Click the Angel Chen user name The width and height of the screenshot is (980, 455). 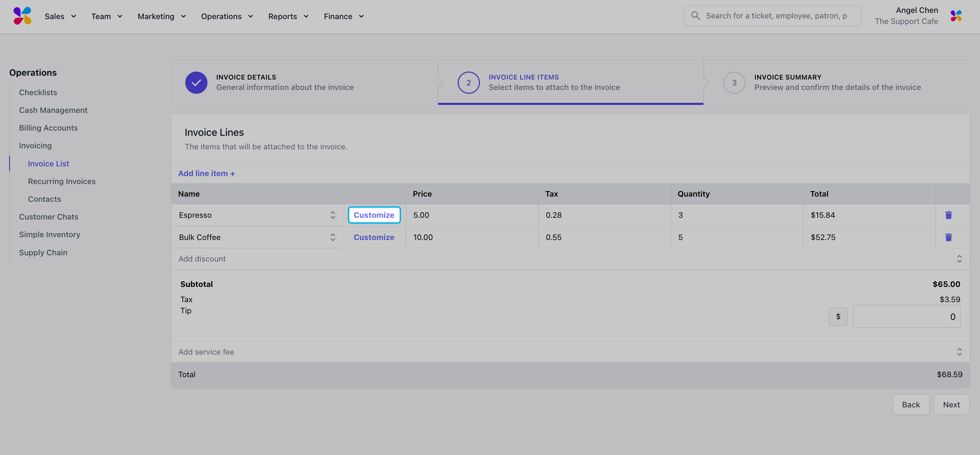pos(917,10)
